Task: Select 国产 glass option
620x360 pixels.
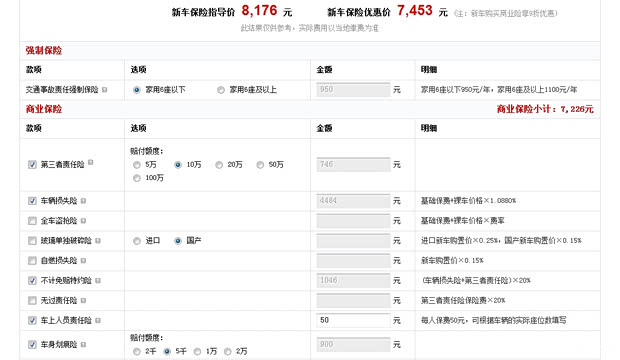Action: [178, 241]
